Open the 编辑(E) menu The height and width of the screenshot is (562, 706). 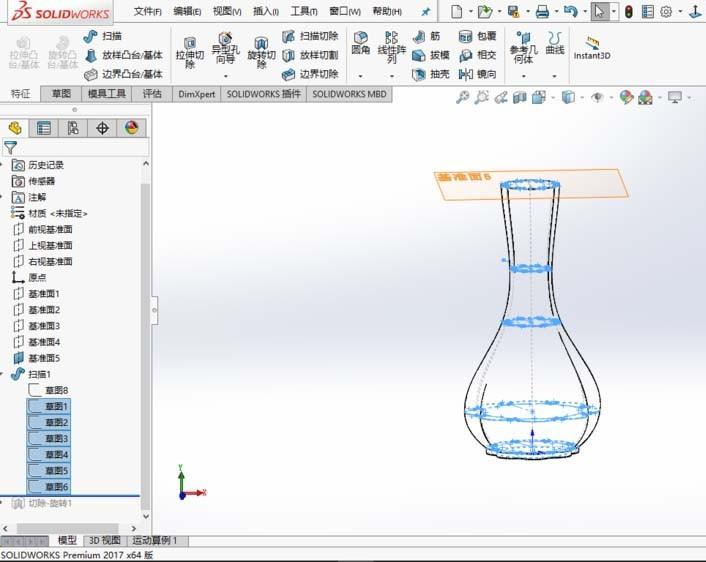coord(187,11)
